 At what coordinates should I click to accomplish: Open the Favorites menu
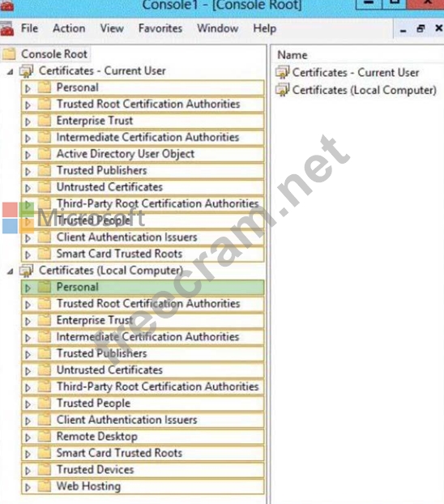160,28
